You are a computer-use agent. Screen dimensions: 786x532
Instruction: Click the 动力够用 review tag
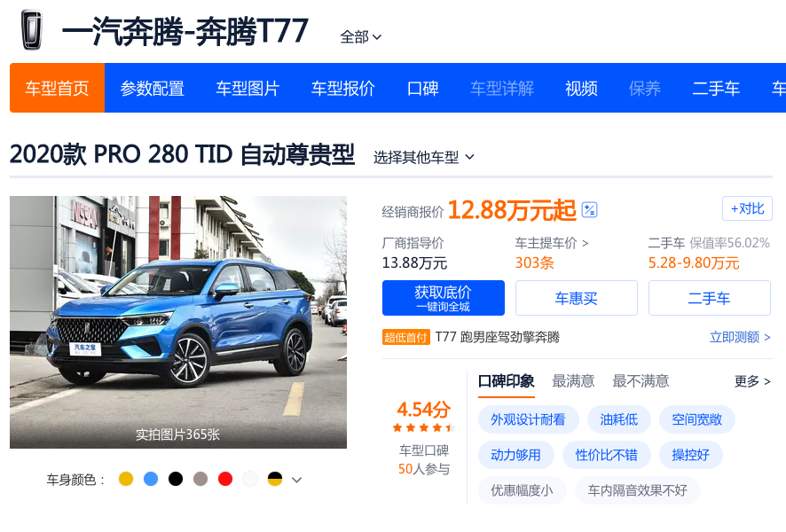(x=515, y=455)
